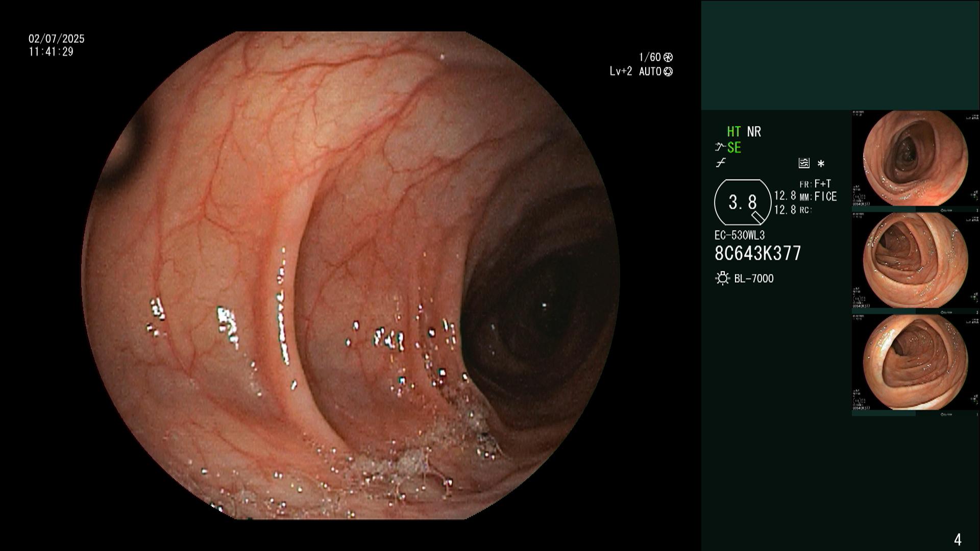The image size is (980, 551).
Task: Click the scope model EC-530WL3
Action: click(740, 236)
